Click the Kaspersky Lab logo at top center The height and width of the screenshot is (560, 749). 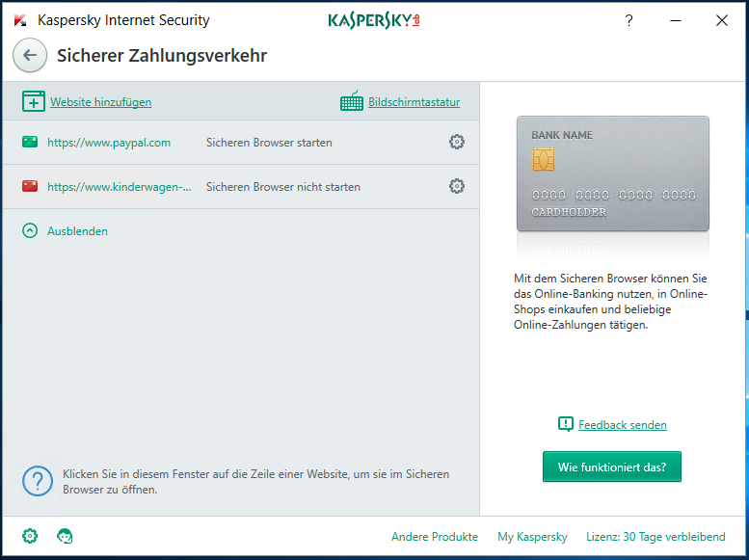click(x=374, y=20)
